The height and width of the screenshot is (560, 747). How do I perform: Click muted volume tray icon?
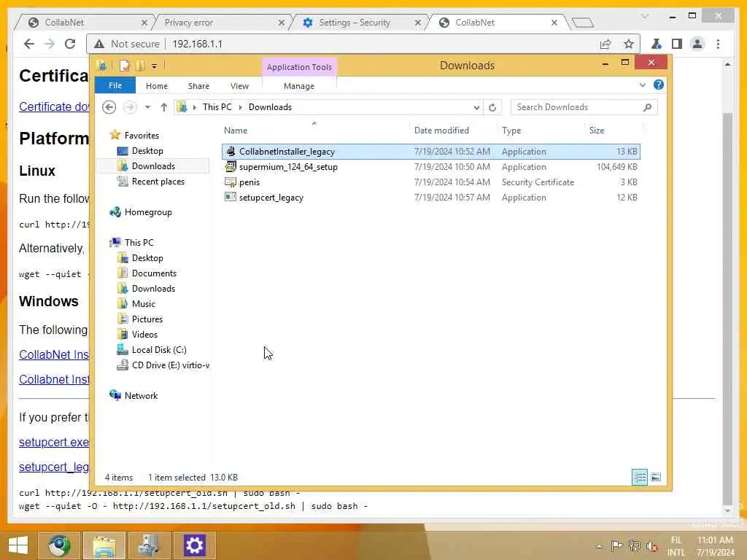coord(651,546)
